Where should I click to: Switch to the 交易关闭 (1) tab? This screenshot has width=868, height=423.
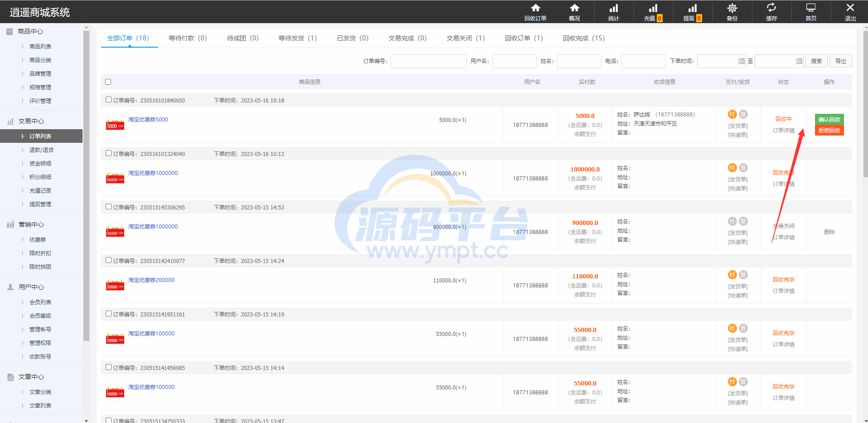click(466, 38)
